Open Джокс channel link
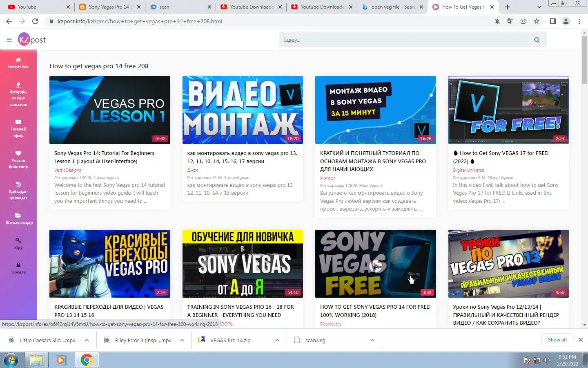This screenshot has height=368, width=588. click(193, 170)
